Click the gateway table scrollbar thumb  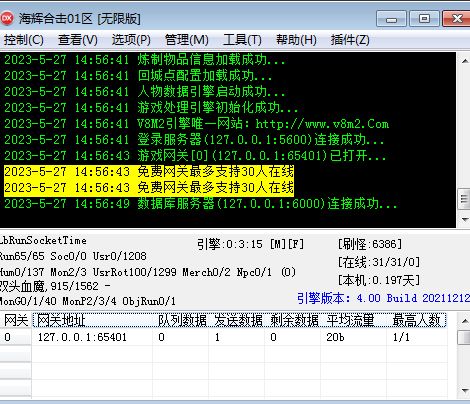[x=464, y=337]
